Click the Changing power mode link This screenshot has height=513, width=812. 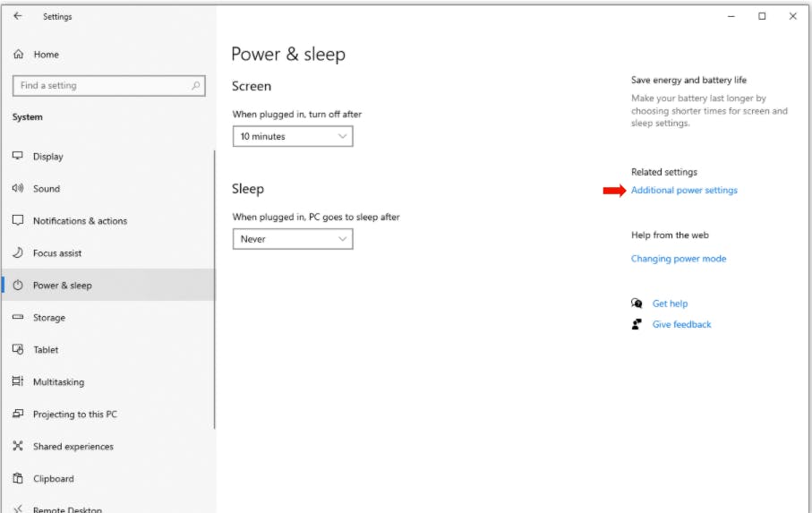[x=679, y=259]
